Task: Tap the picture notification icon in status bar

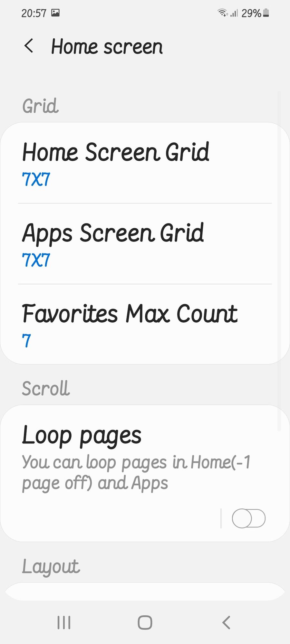Action: 55,13
